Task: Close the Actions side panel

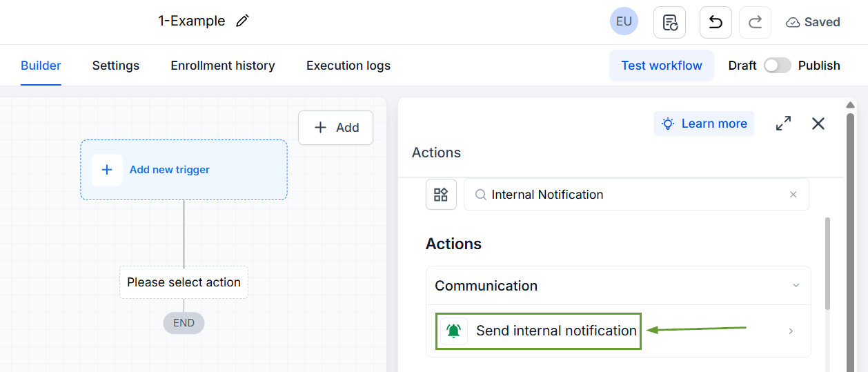Action: pos(818,124)
